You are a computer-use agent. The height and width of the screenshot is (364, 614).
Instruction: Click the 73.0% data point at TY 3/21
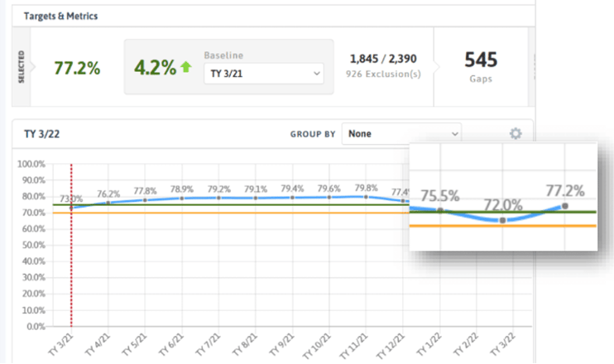71,207
